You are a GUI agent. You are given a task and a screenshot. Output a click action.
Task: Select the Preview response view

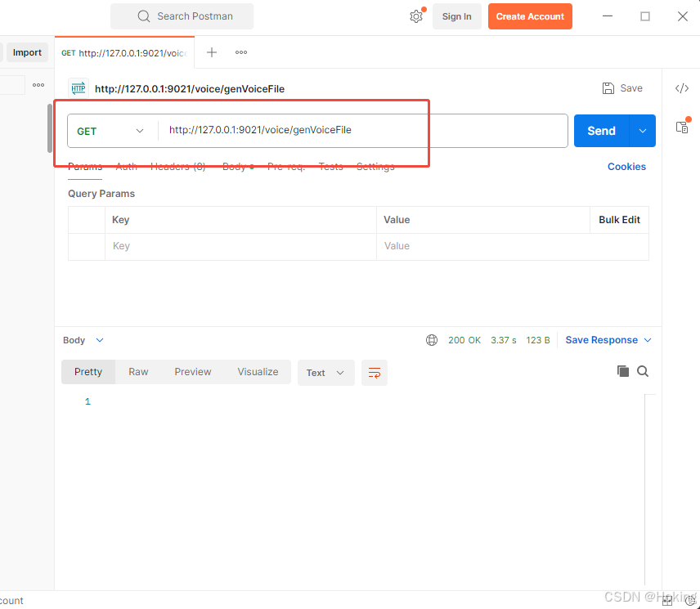tap(193, 372)
